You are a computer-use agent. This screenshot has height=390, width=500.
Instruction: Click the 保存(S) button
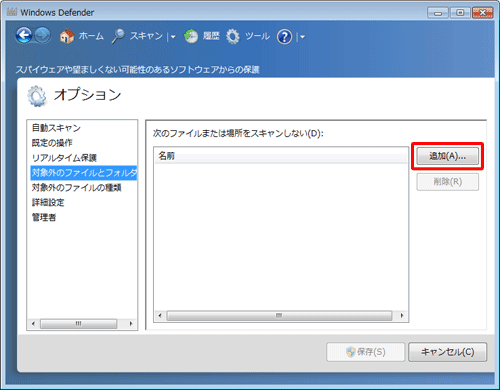[x=366, y=352]
